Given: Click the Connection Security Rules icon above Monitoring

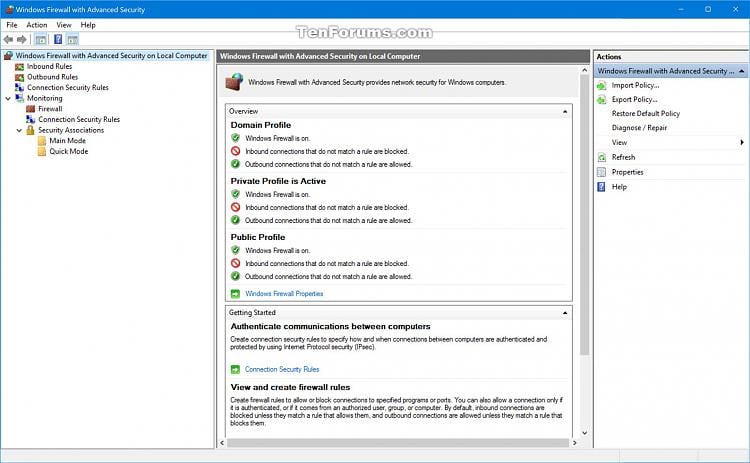Looking at the screenshot, I should (19, 88).
